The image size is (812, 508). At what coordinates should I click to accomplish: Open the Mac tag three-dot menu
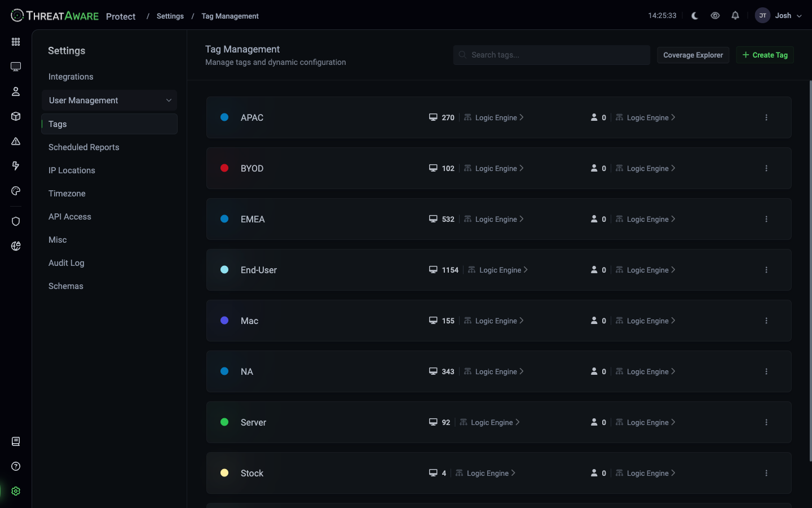point(766,321)
